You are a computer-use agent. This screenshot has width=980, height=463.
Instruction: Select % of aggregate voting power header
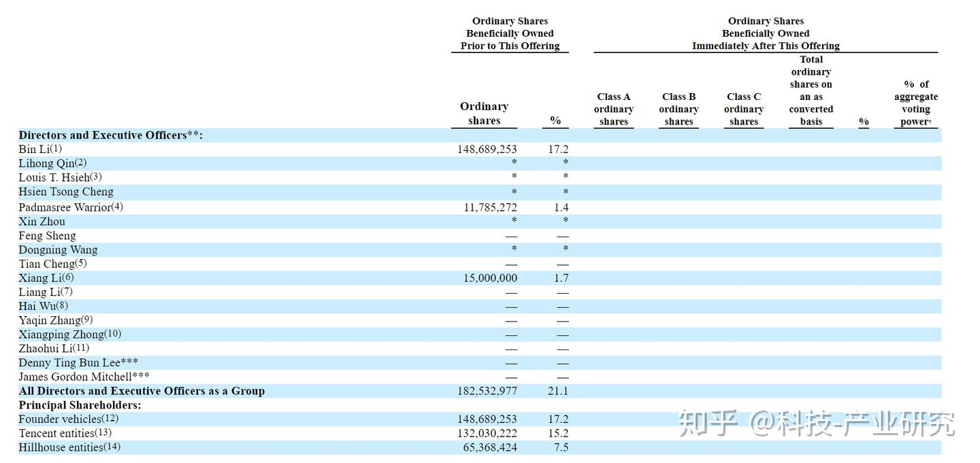pos(916,103)
